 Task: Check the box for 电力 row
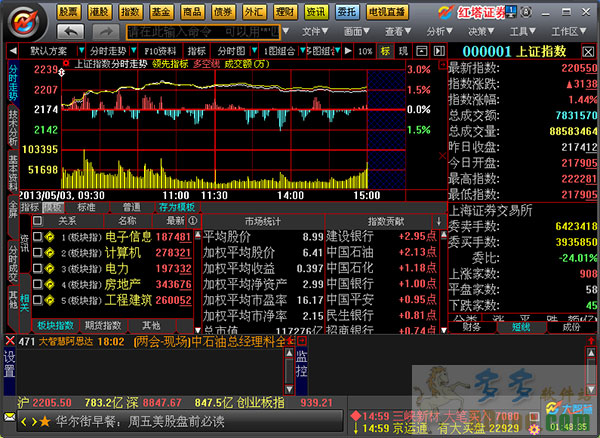click(38, 268)
